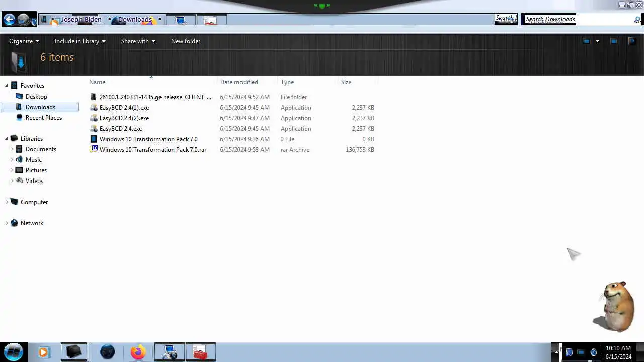Collapse the Favorites section
The width and height of the screenshot is (644, 362).
click(x=7, y=86)
